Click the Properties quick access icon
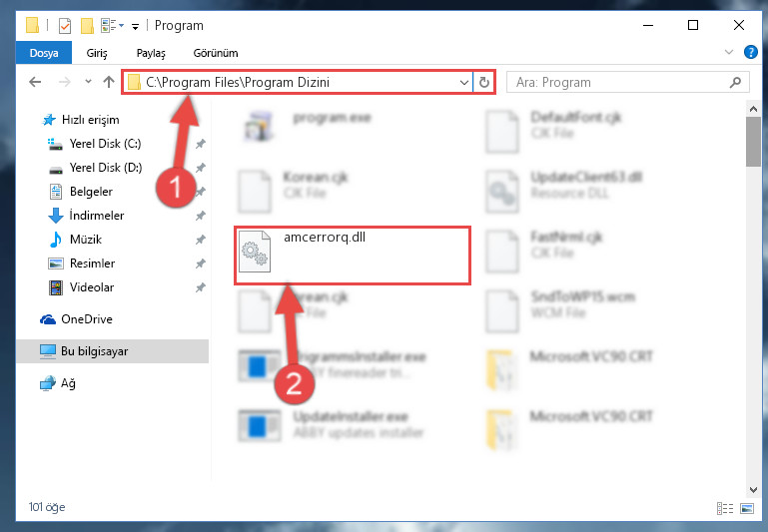Image resolution: width=768 pixels, height=532 pixels. pyautogui.click(x=65, y=25)
